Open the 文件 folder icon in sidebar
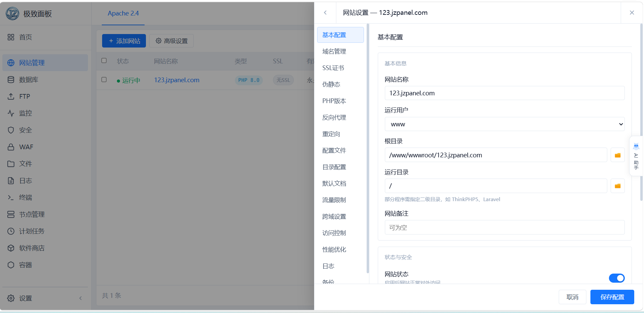This screenshot has height=313, width=644. click(x=11, y=164)
